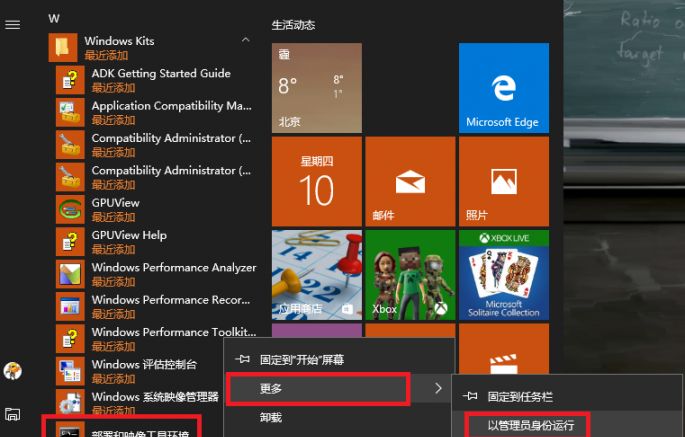Choose 固定到任务栏 in submenu
This screenshot has width=685, height=437.
coord(567,396)
